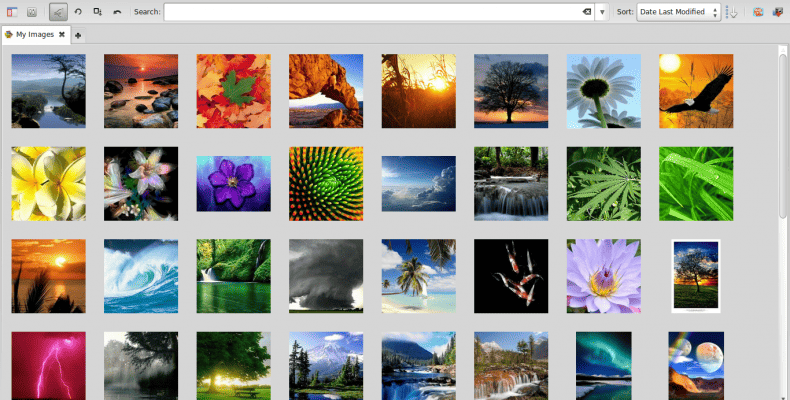Select the green lagoon waterfall thumbnail

234,276
